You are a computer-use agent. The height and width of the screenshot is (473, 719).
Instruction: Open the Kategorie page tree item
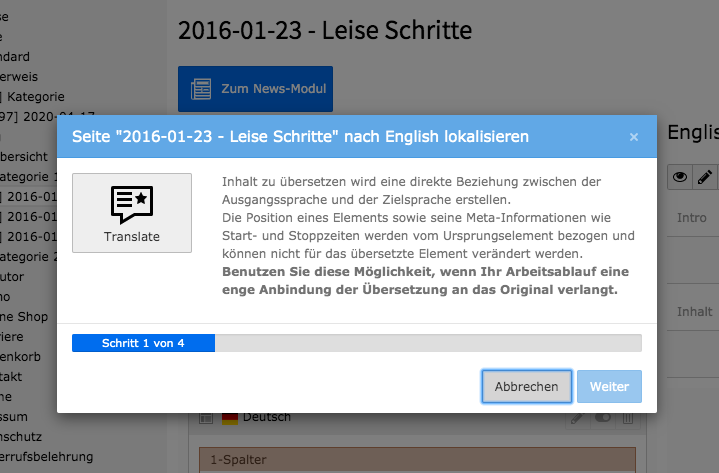click(36, 97)
